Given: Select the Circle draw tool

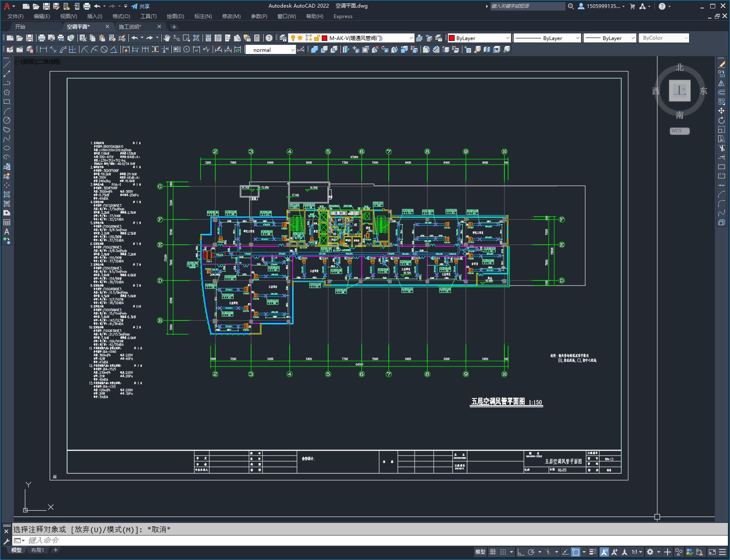Looking at the screenshot, I should pos(7,121).
